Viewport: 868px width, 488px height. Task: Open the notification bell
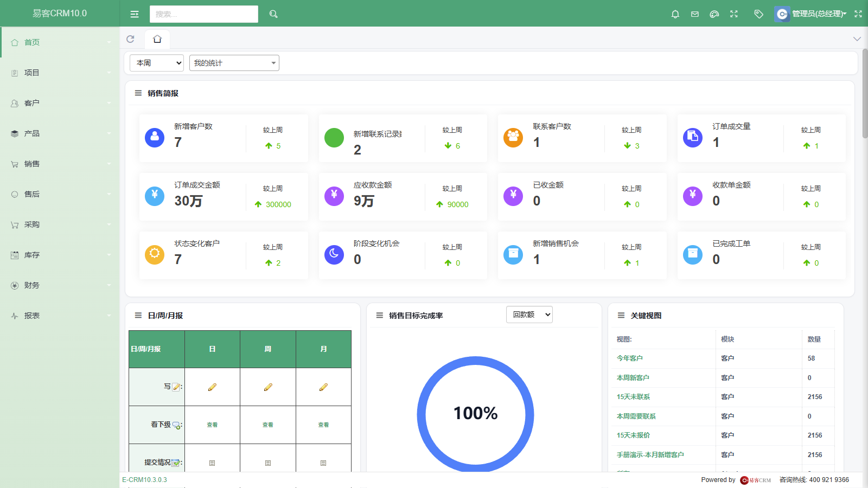675,14
